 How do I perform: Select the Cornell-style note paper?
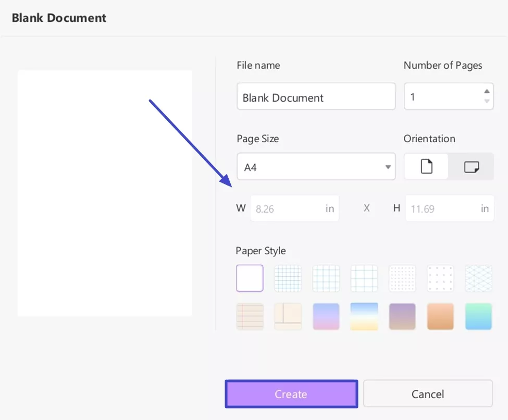point(288,316)
